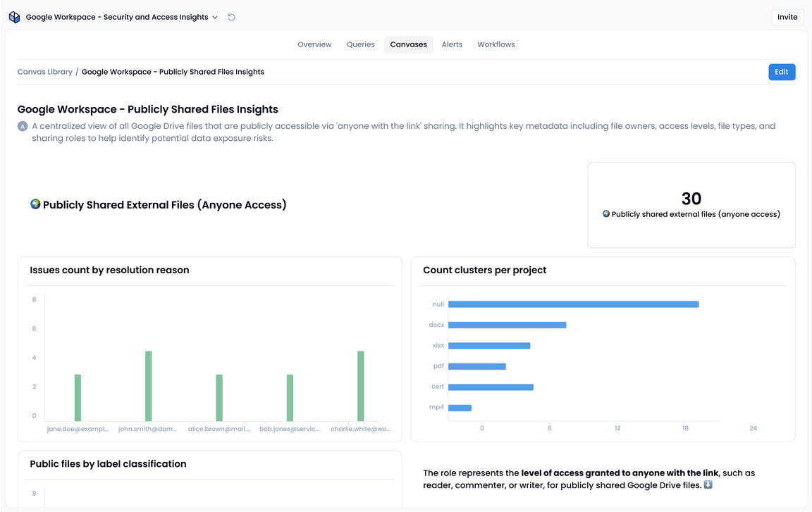The width and height of the screenshot is (812, 512).
Task: Click the down arrow emoji icon
Action: [708, 485]
